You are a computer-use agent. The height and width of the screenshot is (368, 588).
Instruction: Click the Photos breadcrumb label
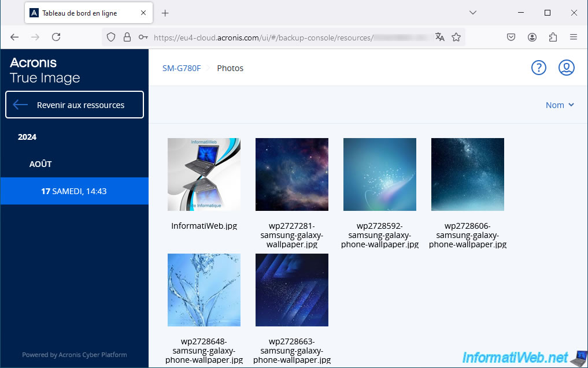[230, 68]
